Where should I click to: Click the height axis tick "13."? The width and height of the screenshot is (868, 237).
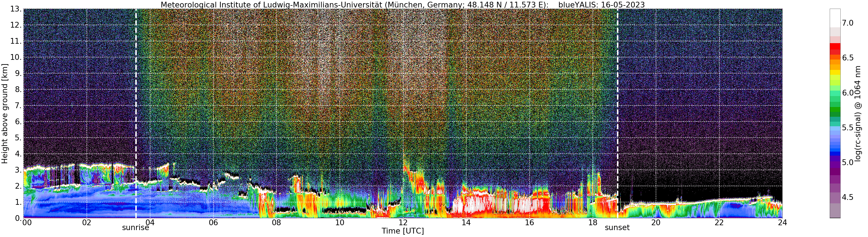tap(16, 9)
